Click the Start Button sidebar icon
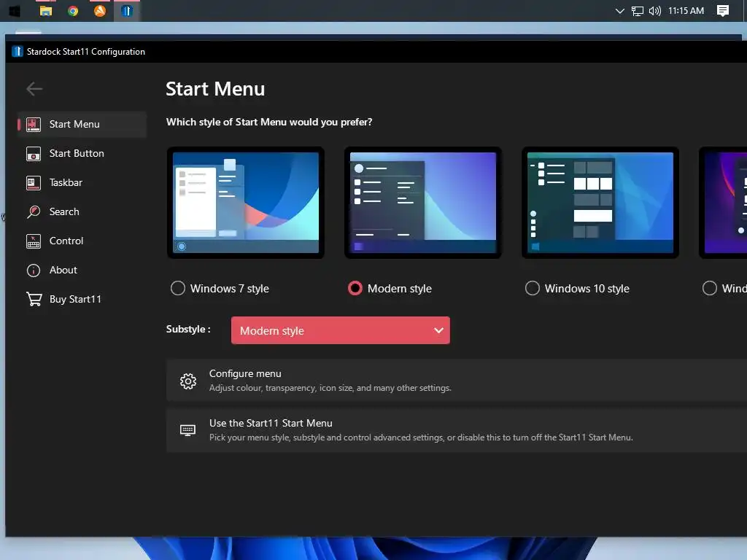Image resolution: width=747 pixels, height=560 pixels. click(34, 154)
